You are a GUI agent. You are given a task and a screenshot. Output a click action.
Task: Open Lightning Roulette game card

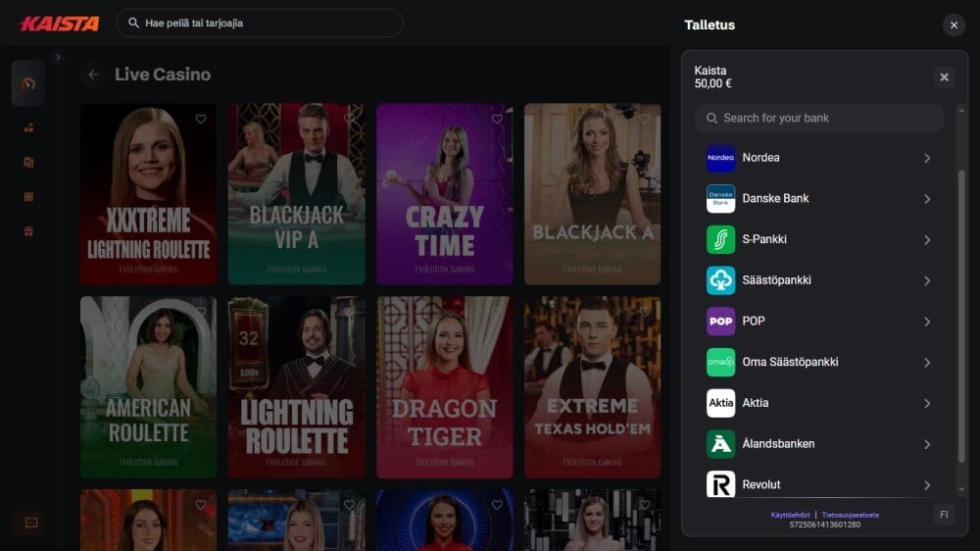pos(296,387)
